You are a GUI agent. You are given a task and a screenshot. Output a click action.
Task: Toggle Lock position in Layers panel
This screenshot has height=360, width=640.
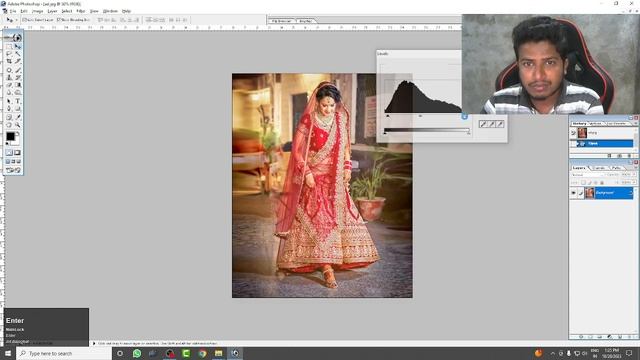(x=596, y=182)
